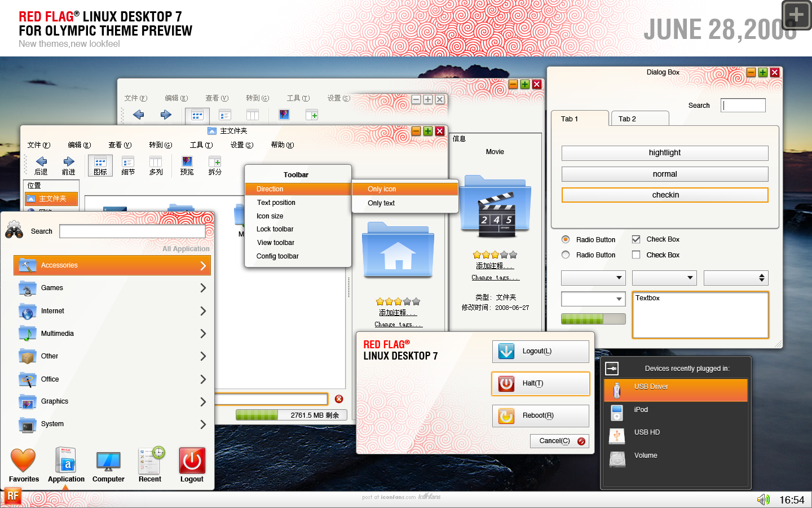Image resolution: width=812 pixels, height=508 pixels.
Task: Click the red Logout power icon
Action: click(192, 461)
